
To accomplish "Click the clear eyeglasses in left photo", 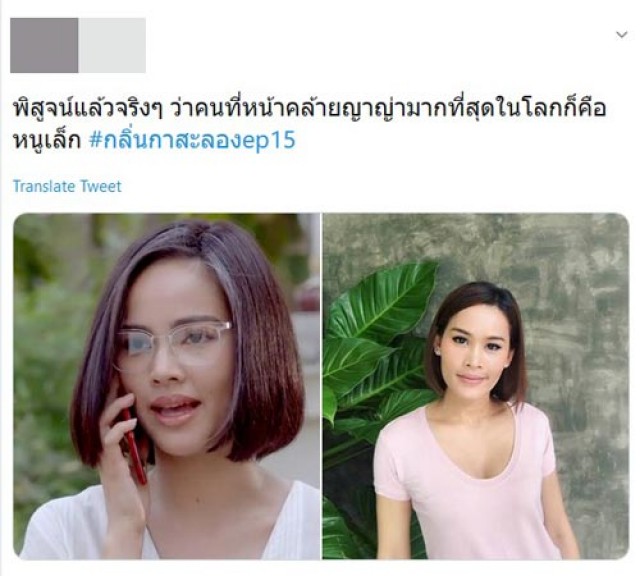I will pos(173,343).
